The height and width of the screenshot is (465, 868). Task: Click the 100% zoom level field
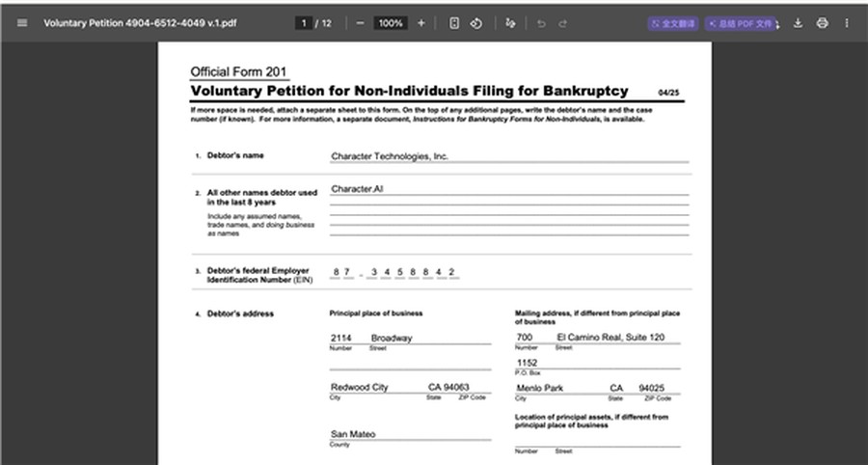pos(391,23)
